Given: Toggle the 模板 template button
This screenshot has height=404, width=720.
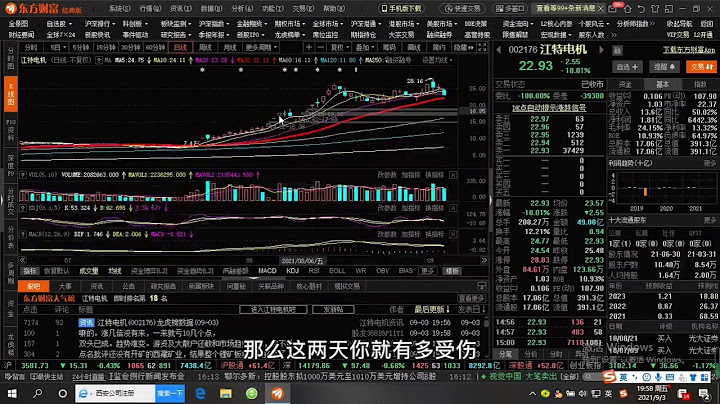Looking at the screenshot, I should [452, 271].
